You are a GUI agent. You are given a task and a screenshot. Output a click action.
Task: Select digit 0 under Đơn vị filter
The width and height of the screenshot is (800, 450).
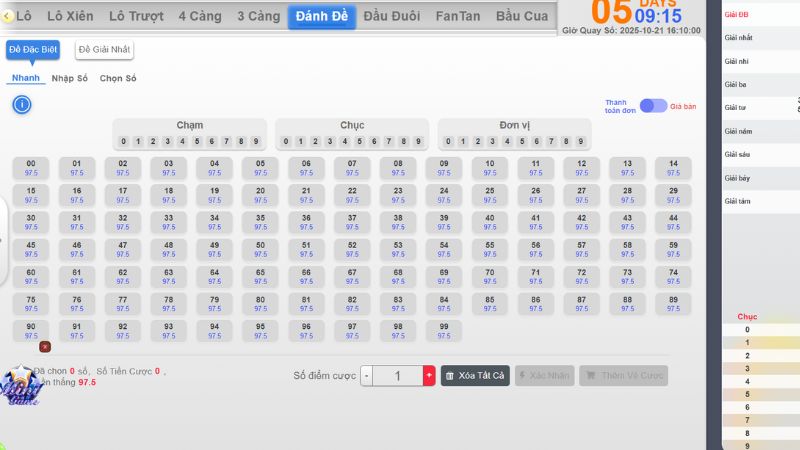pyautogui.click(x=449, y=142)
